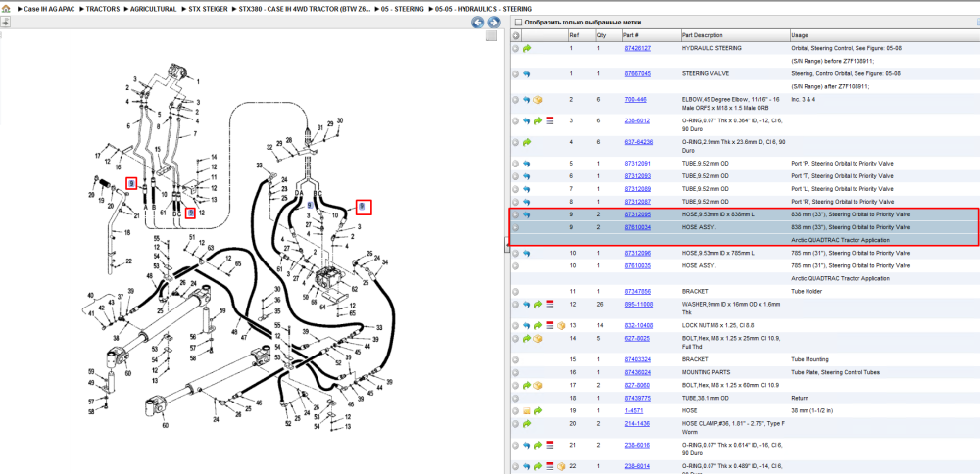Click 'Return' usage text for ref 18
This screenshot has width=980, height=474.
pyautogui.click(x=800, y=398)
